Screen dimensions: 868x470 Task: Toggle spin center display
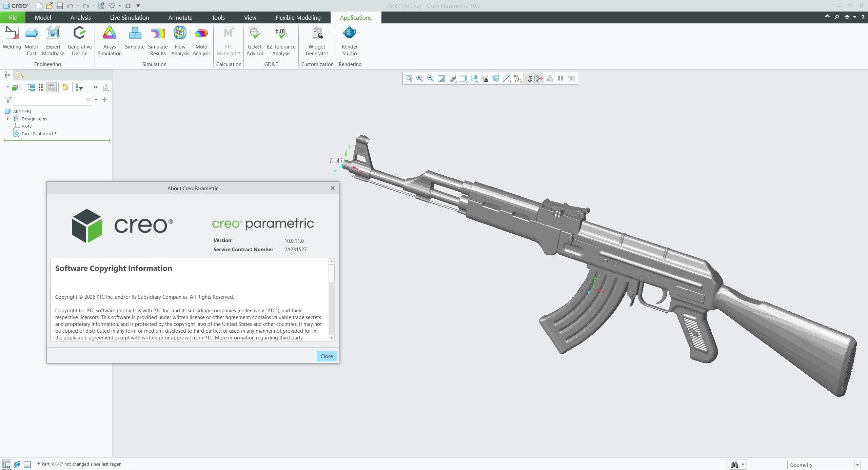539,78
